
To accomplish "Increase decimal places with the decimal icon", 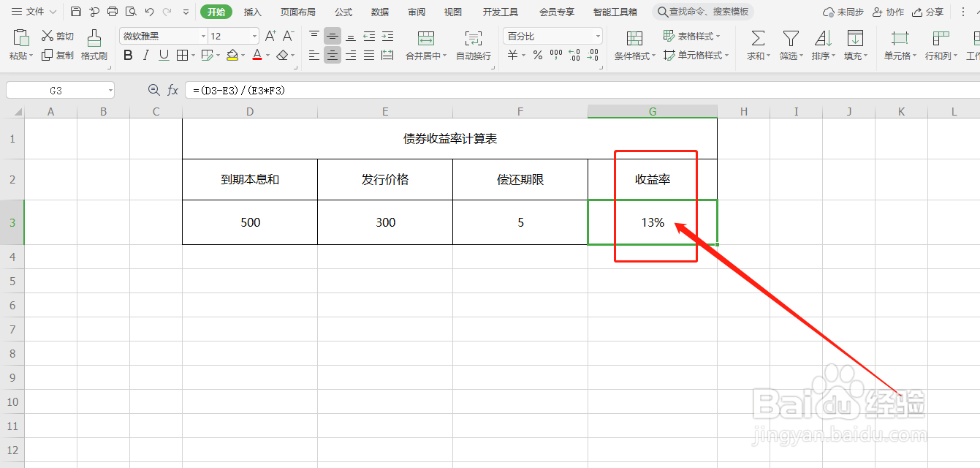I will [x=573, y=55].
